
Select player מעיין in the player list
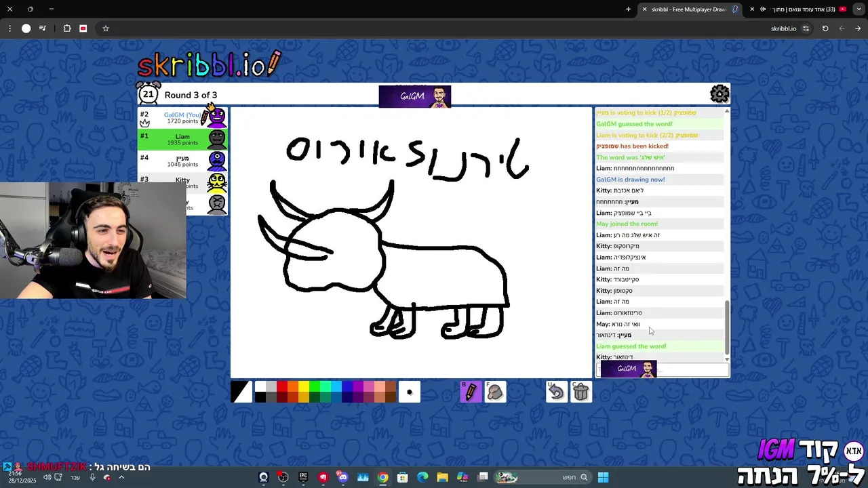pyautogui.click(x=182, y=161)
